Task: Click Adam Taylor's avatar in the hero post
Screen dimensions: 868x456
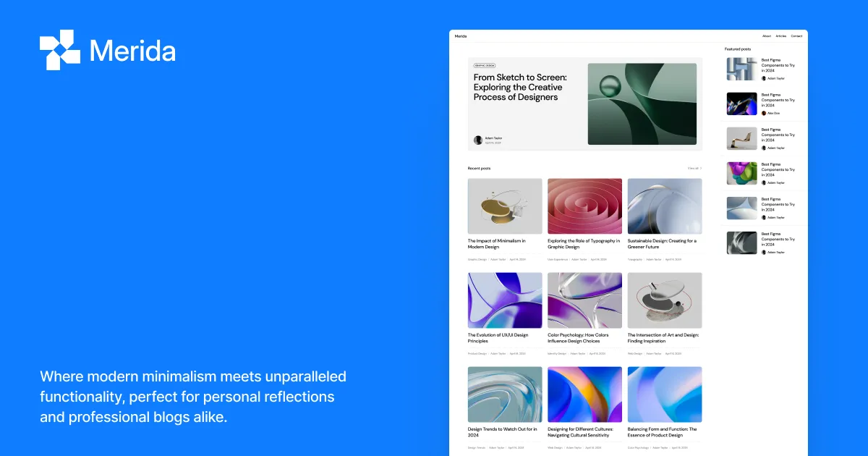Action: coord(478,140)
